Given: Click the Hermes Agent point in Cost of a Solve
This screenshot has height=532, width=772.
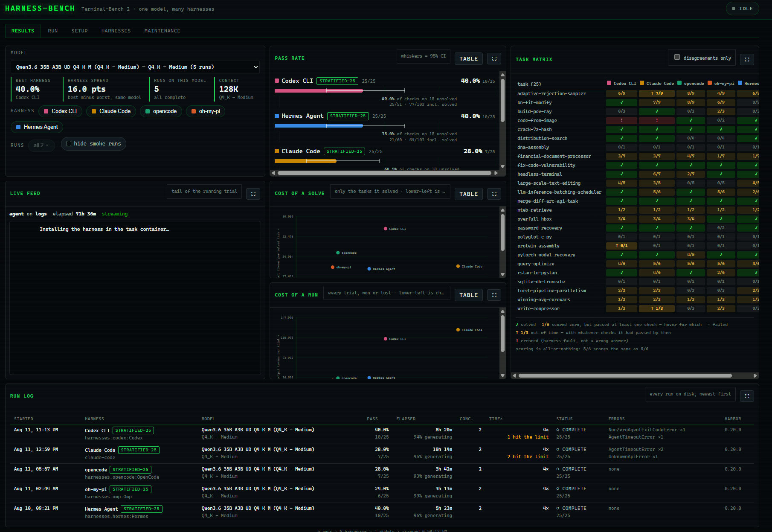Looking at the screenshot, I should pyautogui.click(x=369, y=269).
